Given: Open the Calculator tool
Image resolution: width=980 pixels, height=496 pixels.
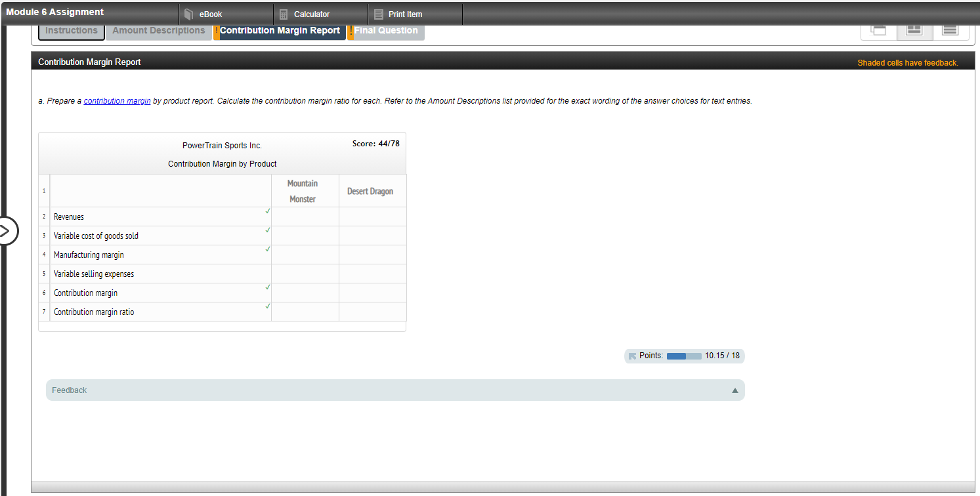Looking at the screenshot, I should coord(320,14).
